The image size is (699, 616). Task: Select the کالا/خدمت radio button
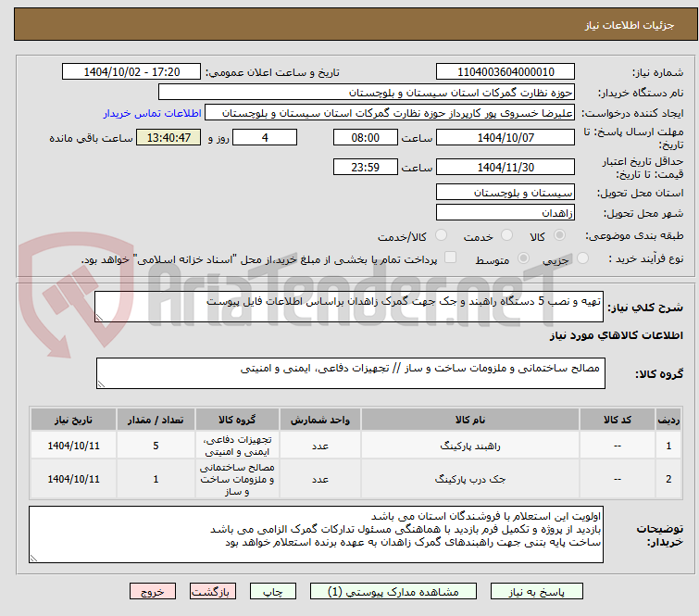[x=441, y=235]
